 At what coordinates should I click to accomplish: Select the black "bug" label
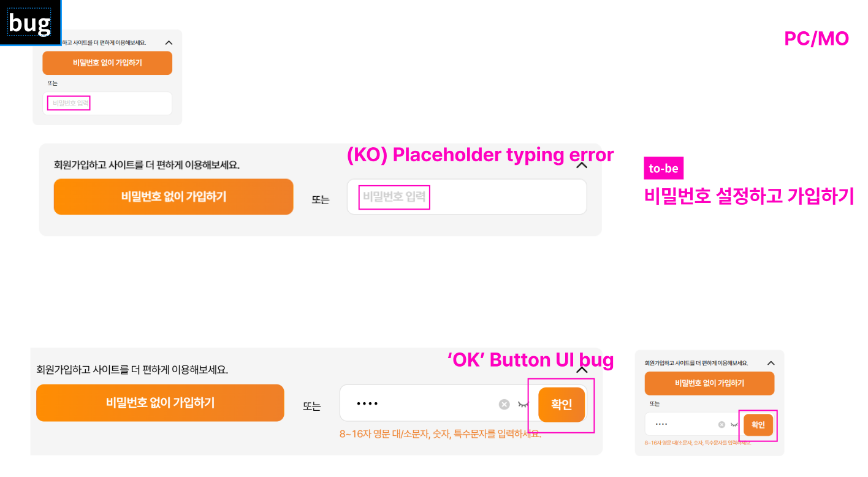pos(29,23)
